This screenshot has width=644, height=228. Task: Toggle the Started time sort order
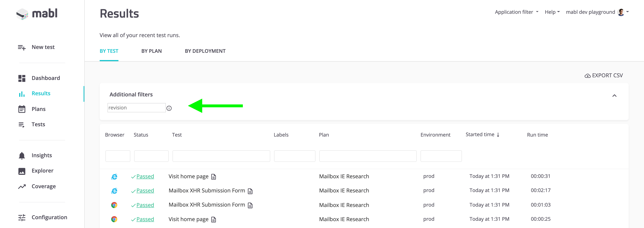pyautogui.click(x=482, y=134)
